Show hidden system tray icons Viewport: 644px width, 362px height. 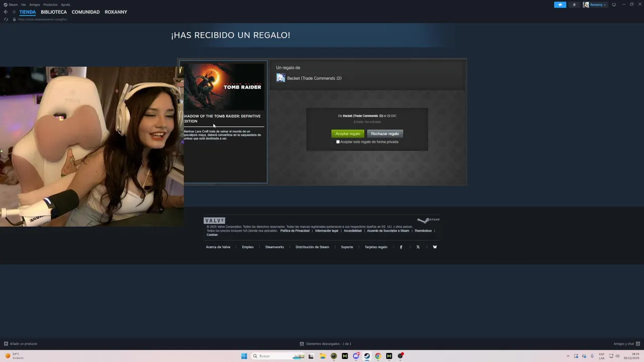tap(568, 356)
